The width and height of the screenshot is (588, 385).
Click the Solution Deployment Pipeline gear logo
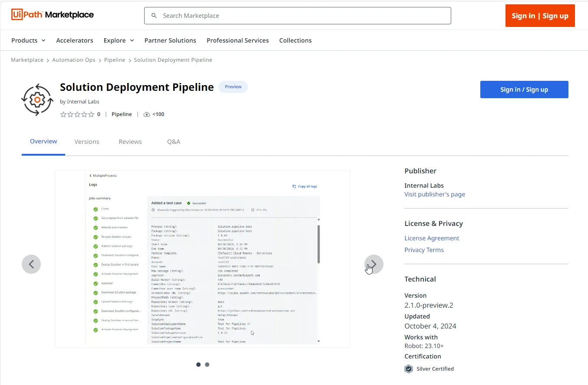[37, 100]
